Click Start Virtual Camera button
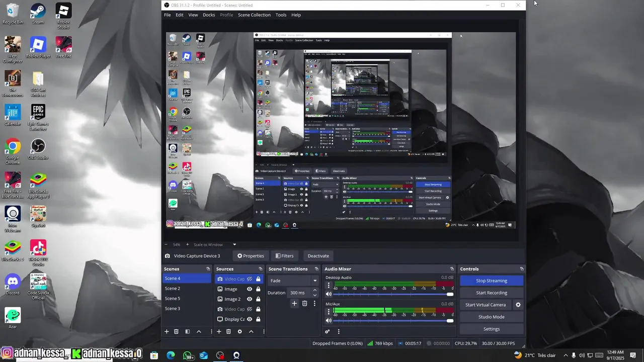Screen dimensions: 644x362 click(x=486, y=305)
